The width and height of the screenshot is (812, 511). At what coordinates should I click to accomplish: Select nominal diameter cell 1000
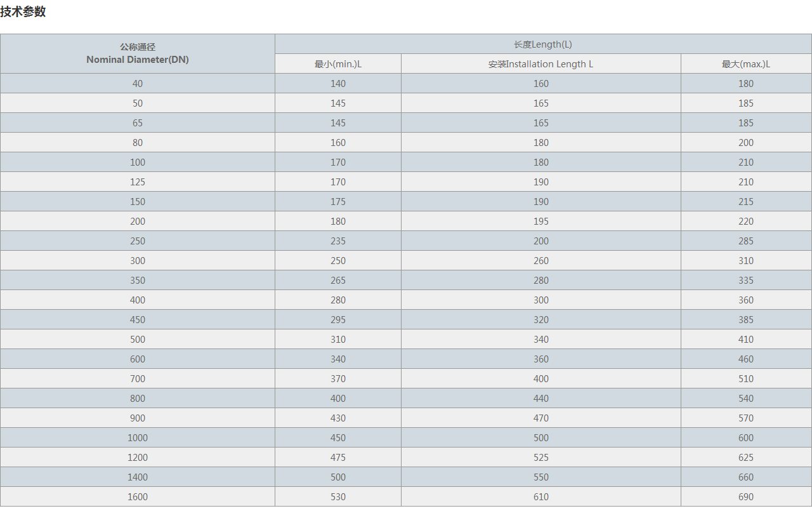[138, 438]
